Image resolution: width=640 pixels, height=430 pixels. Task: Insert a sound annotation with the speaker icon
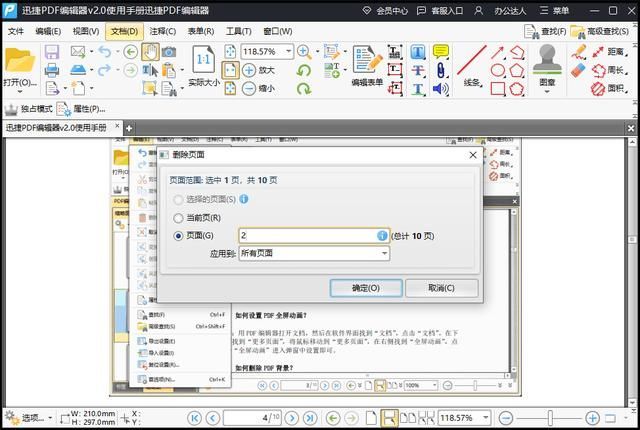point(440,88)
